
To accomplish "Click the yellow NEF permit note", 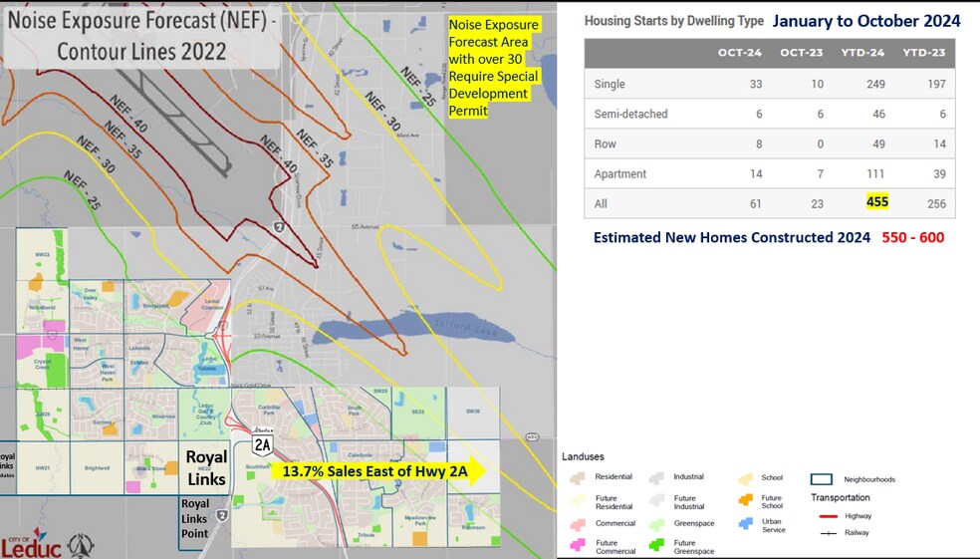I will pos(493,68).
